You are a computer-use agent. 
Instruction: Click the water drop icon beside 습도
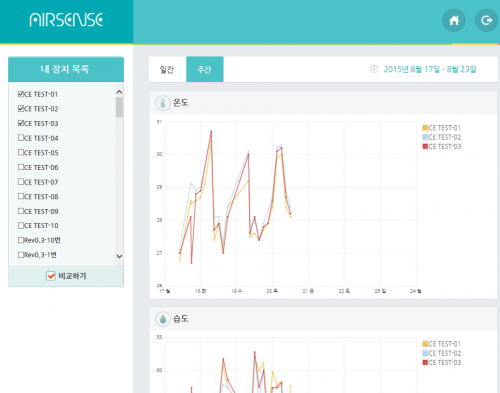tap(163, 319)
